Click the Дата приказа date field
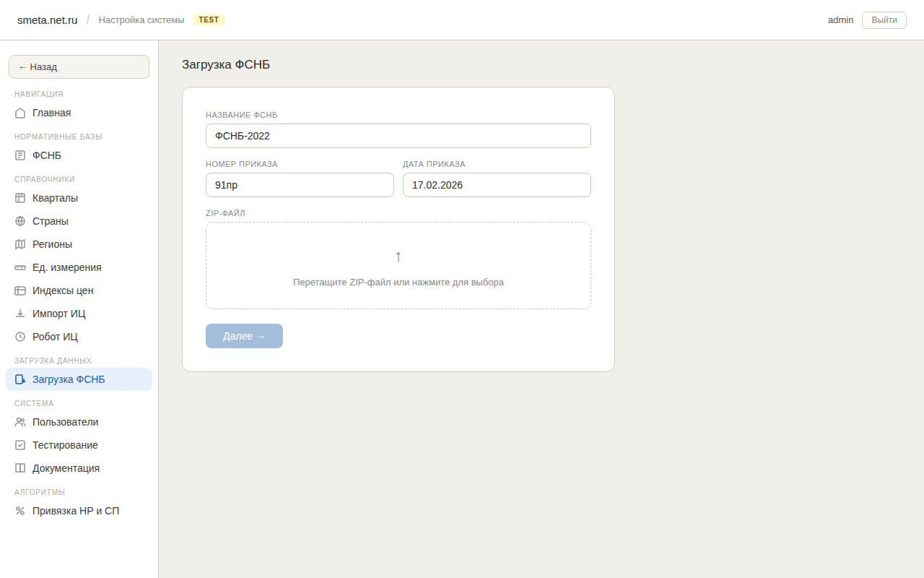Screen dimensions: 924x578 coord(497,185)
